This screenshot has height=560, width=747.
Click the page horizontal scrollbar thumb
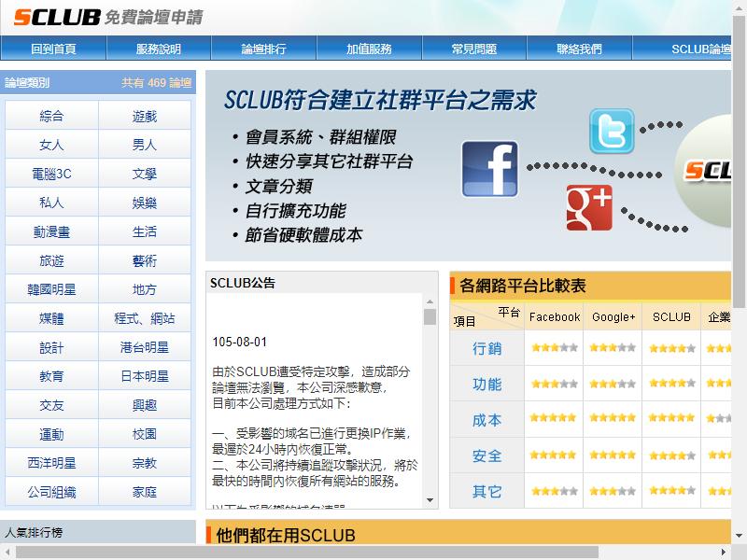(x=307, y=553)
